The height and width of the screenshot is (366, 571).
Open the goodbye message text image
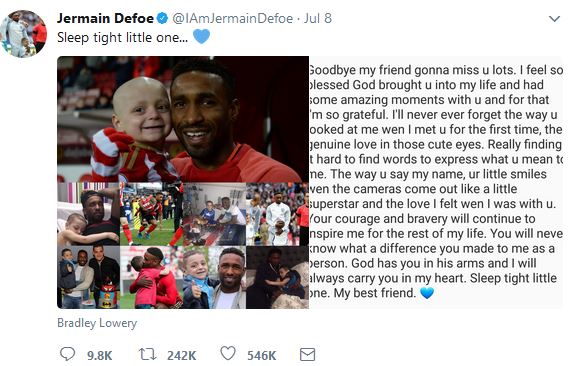click(436, 182)
